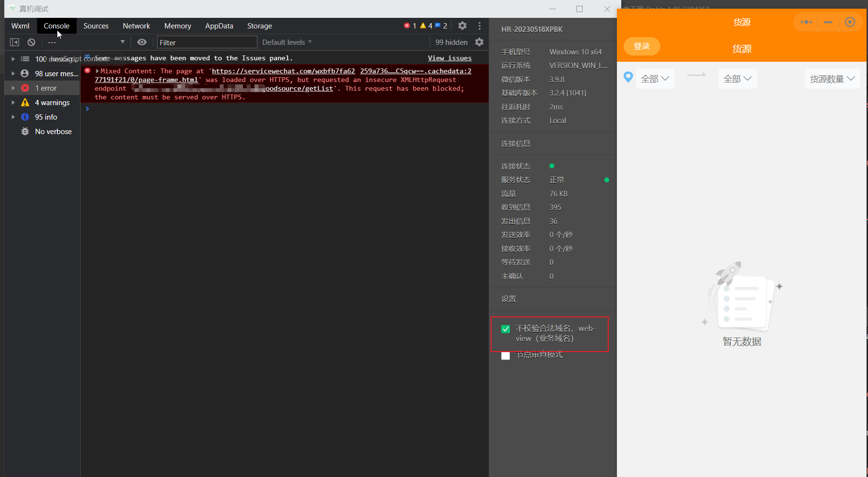The image size is (868, 477).
Task: Click the capsule minimize dash icon
Action: click(x=828, y=22)
